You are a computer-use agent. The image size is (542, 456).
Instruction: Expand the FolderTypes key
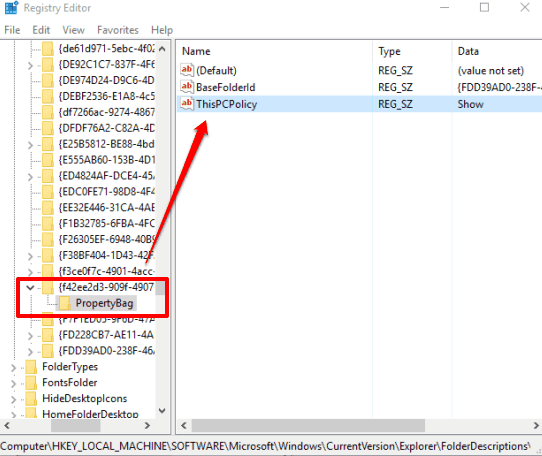[x=14, y=367]
